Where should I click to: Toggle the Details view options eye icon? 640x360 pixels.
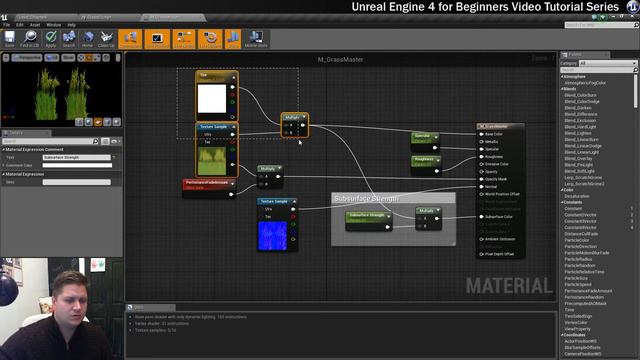tap(115, 141)
